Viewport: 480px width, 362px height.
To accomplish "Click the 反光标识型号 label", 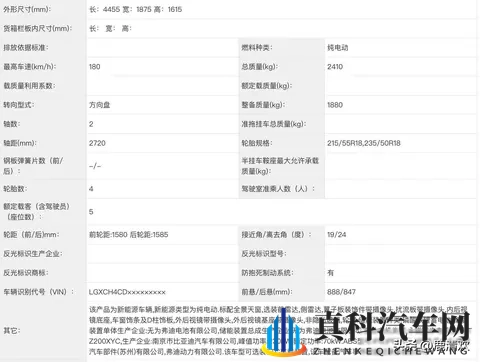I will pos(264,254).
